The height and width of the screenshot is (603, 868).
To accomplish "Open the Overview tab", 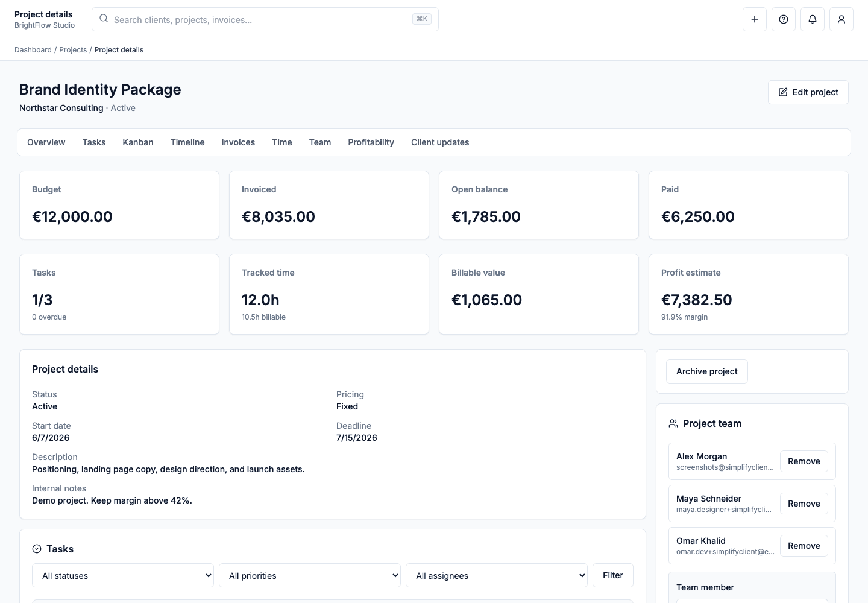I will 46,142.
